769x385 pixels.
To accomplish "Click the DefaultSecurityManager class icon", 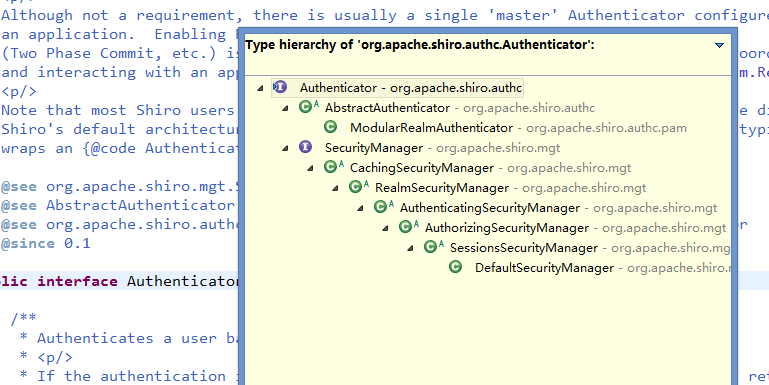I will point(456,267).
